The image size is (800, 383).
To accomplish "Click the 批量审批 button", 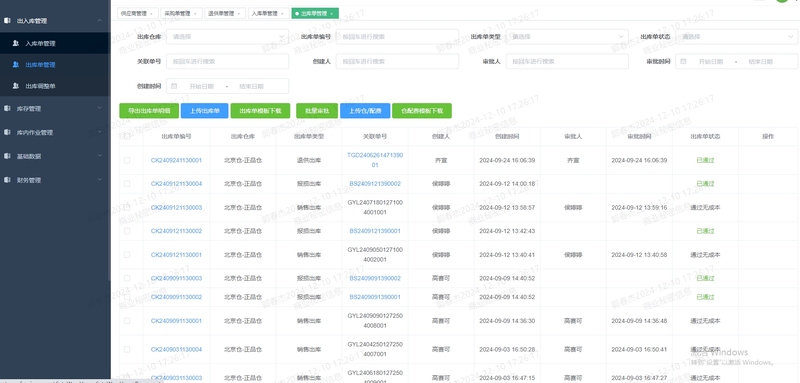I will pos(317,111).
